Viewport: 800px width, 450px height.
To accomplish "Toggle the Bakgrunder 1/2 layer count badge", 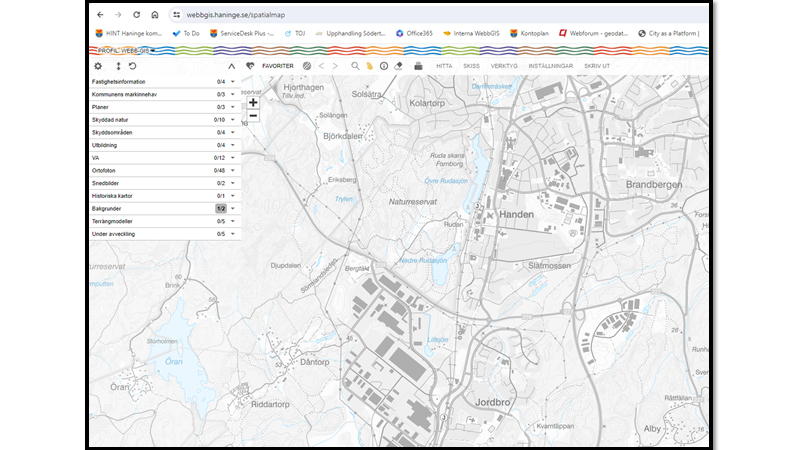I will 220,208.
